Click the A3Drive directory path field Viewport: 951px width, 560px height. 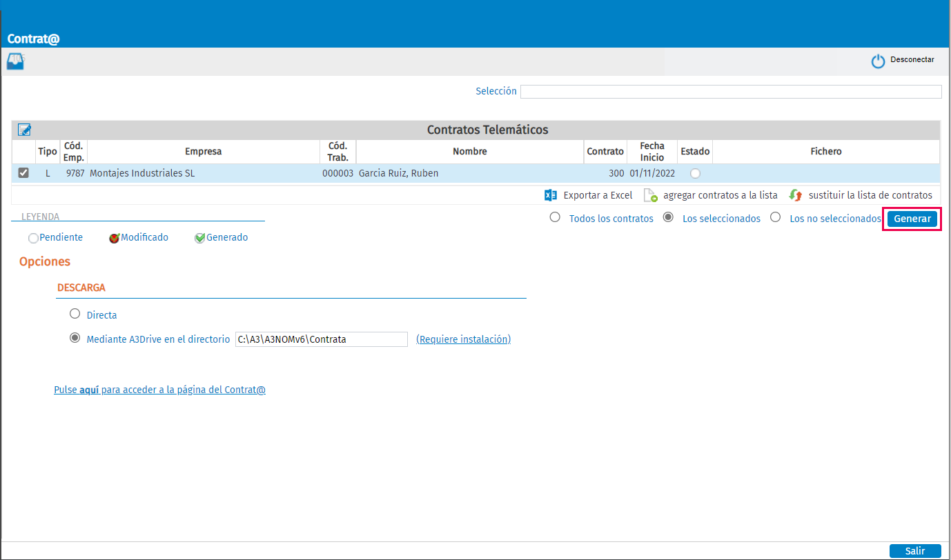[322, 339]
